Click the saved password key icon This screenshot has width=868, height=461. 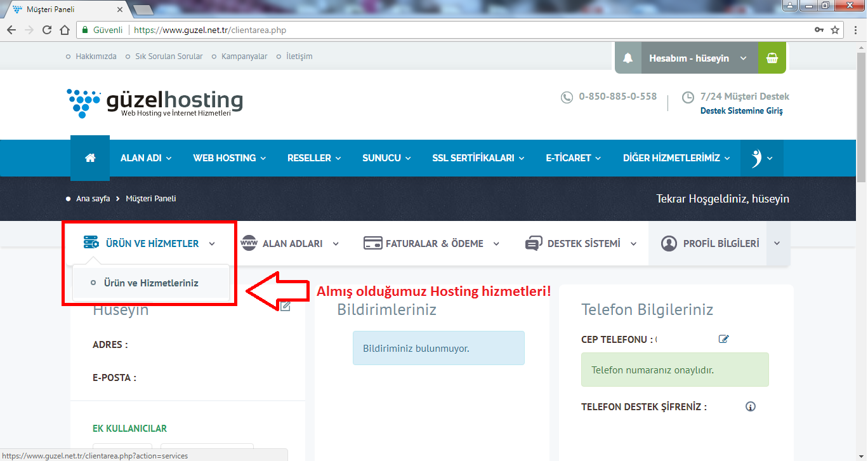[819, 30]
